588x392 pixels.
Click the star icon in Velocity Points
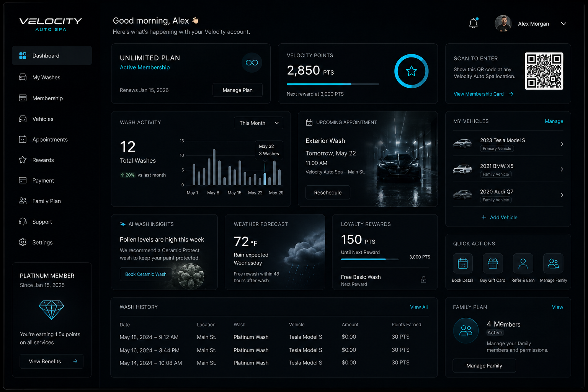[412, 71]
